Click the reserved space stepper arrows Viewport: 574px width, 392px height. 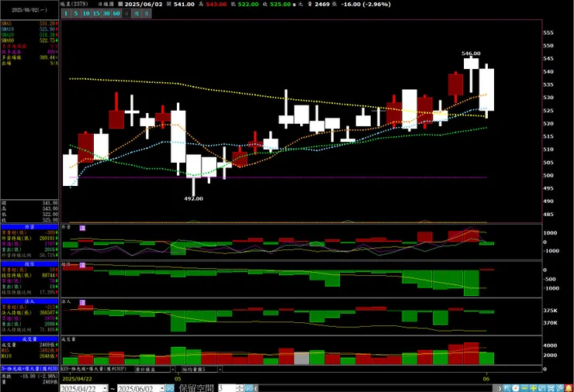coord(240,388)
